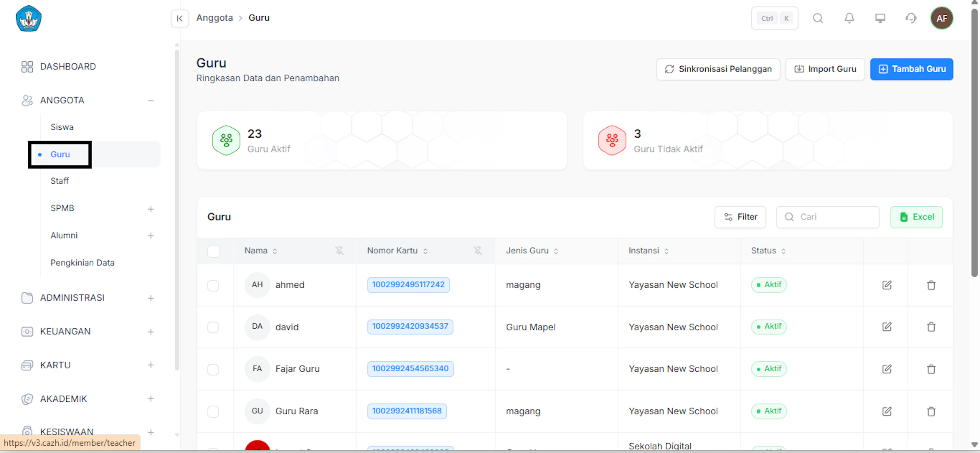Click the AH avatar for ahmed
The image size is (980, 453).
pyautogui.click(x=257, y=285)
